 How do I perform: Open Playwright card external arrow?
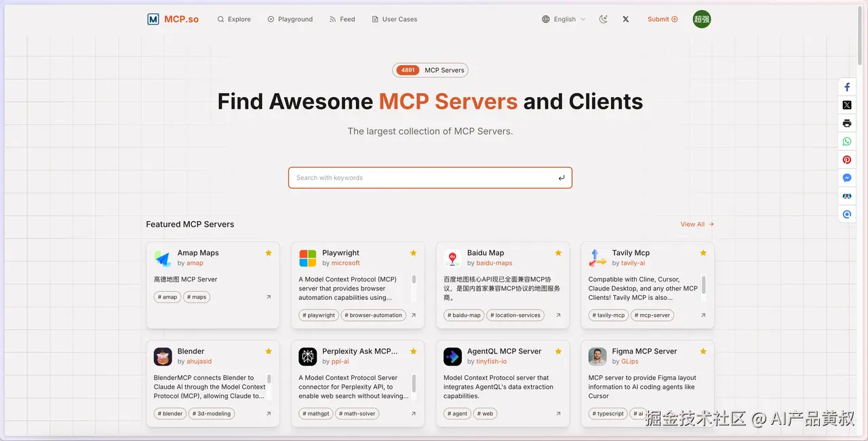[413, 315]
